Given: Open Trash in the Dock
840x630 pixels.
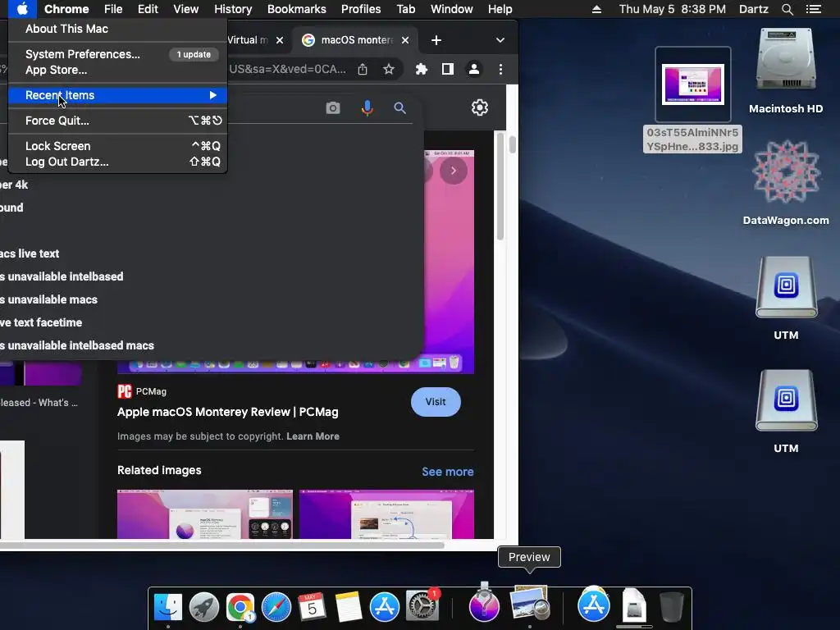Looking at the screenshot, I should [x=671, y=607].
